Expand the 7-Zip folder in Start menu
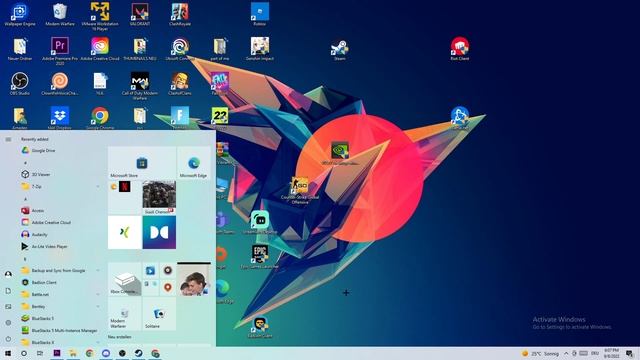 (59, 187)
